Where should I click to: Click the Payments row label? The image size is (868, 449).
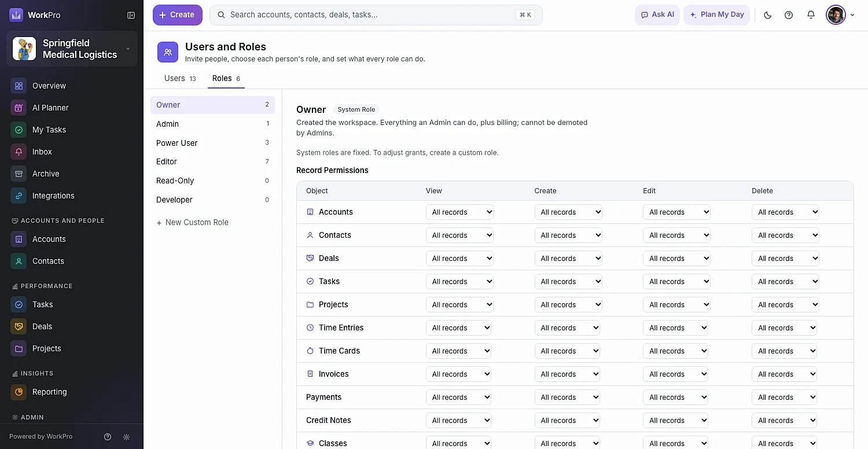click(x=324, y=397)
